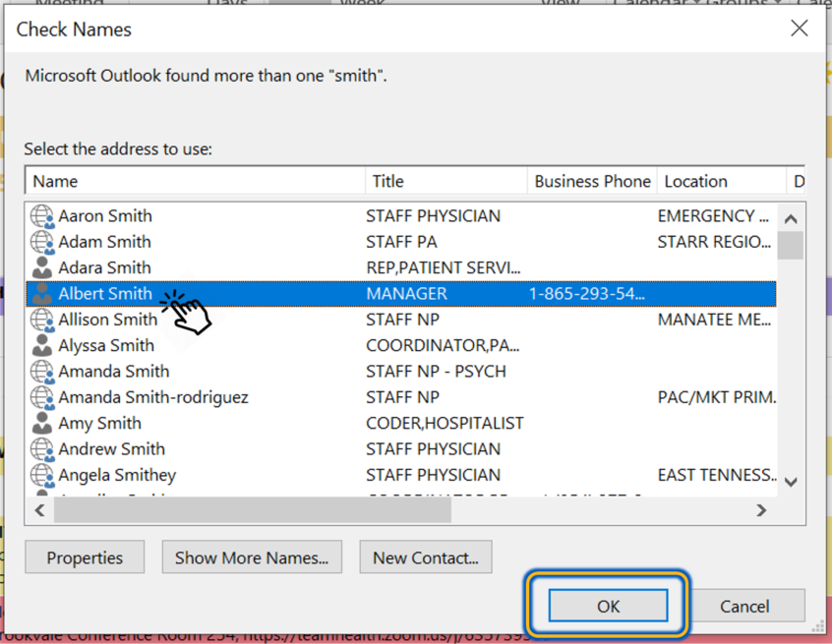Click the STARR REGIO... location cell
Image resolution: width=832 pixels, height=644 pixels.
714,243
